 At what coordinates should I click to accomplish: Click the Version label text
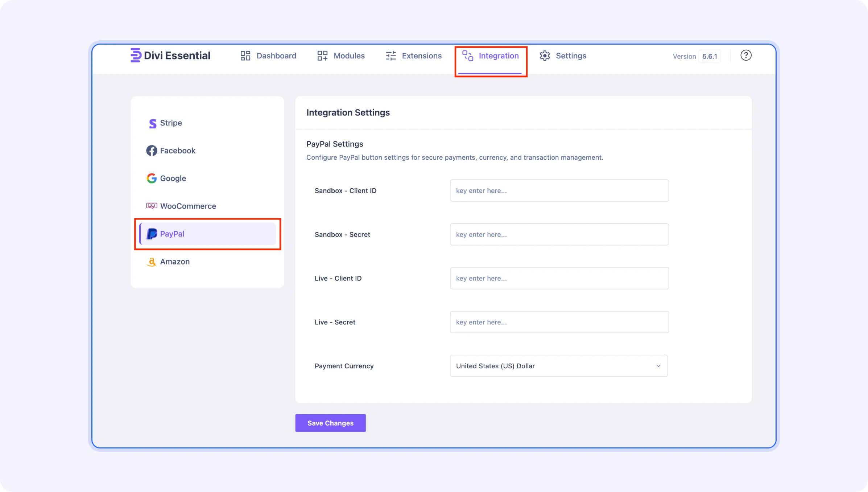click(x=684, y=56)
